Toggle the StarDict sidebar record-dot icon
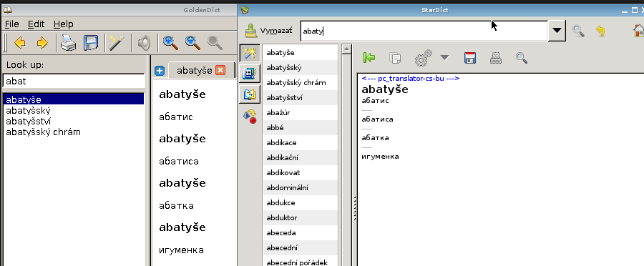644x266 pixels. click(250, 116)
